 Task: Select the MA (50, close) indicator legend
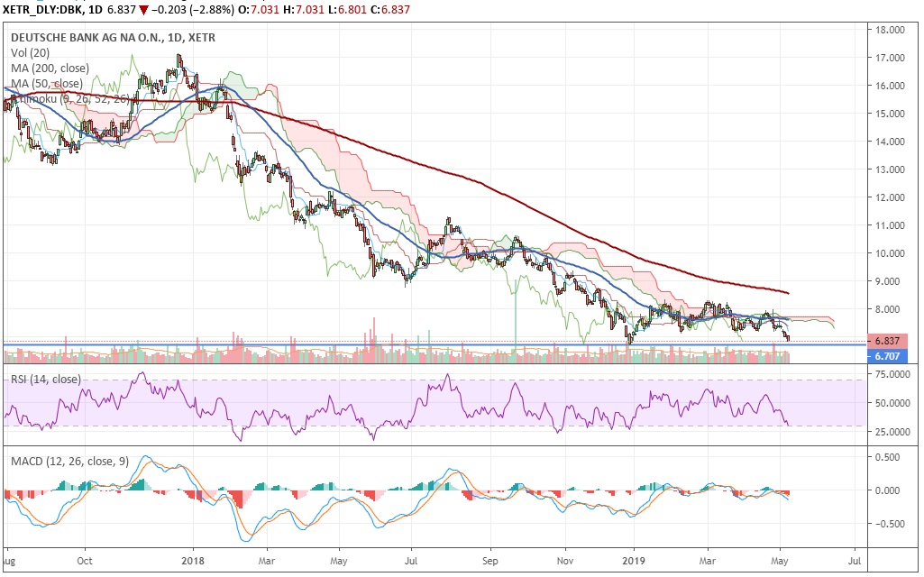click(x=47, y=84)
